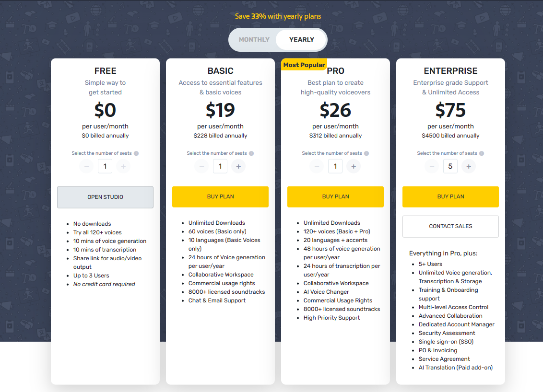Increase Basic plan seats with plus button
Viewport: 543px width, 392px height.
238,166
